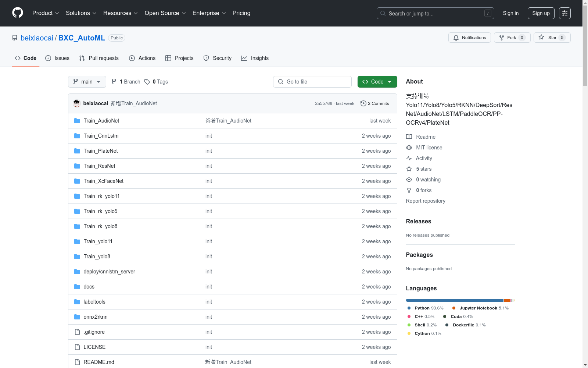Click the docs folder icon
The image size is (588, 368).
[77, 287]
